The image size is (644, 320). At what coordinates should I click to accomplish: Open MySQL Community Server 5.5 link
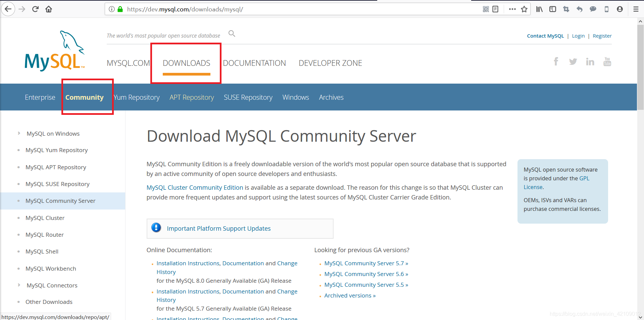click(x=366, y=285)
